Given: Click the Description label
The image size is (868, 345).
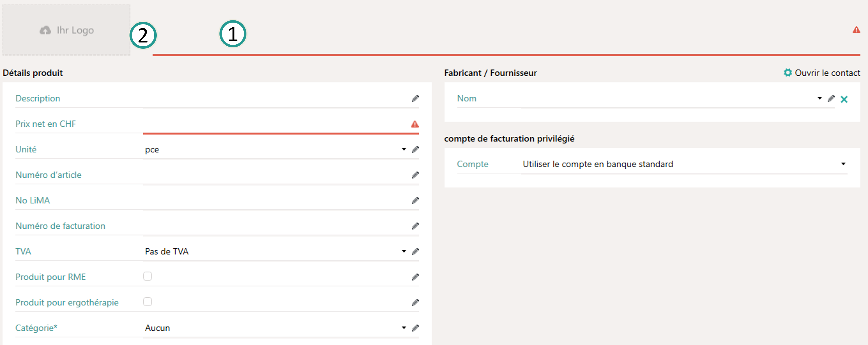Looking at the screenshot, I should point(38,98).
